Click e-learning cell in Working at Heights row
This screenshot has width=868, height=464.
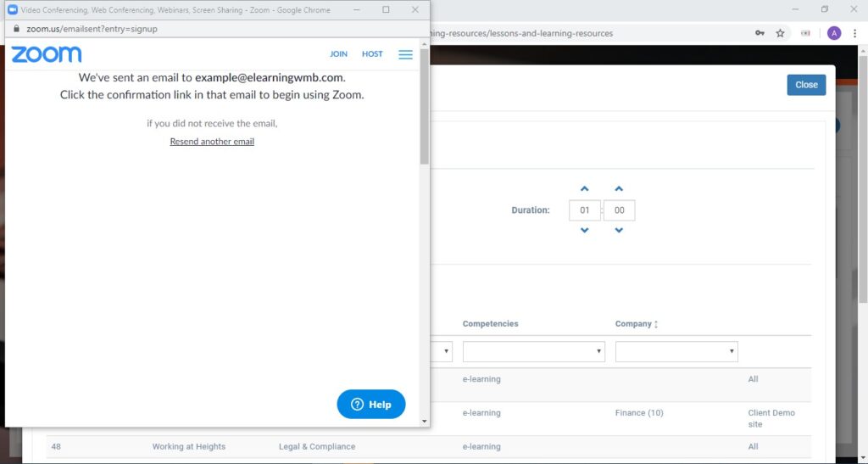(481, 446)
